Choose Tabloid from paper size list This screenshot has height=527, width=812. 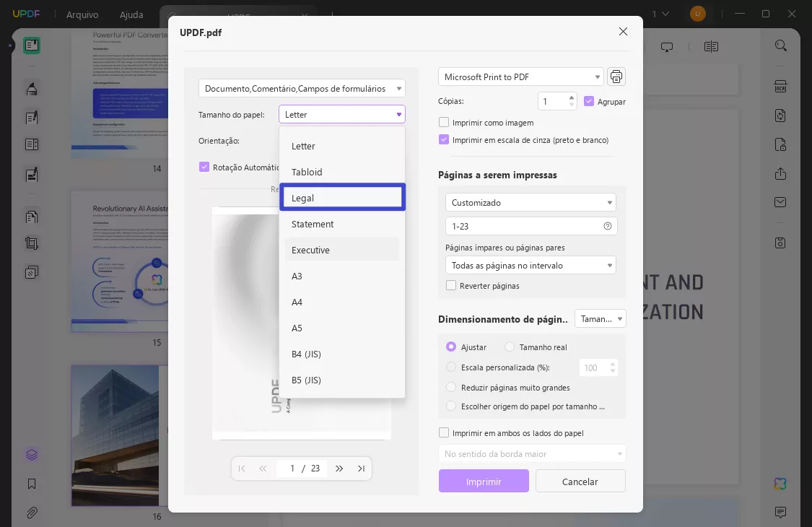(342, 172)
